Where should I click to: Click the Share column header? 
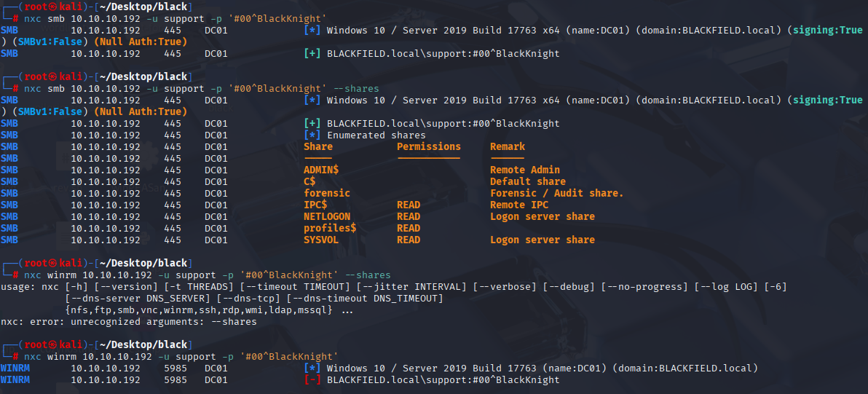pyautogui.click(x=318, y=146)
